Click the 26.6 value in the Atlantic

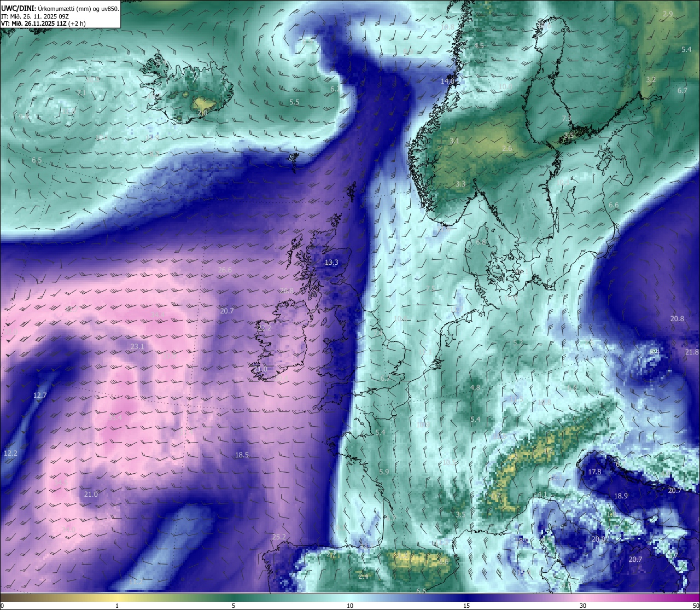225,270
